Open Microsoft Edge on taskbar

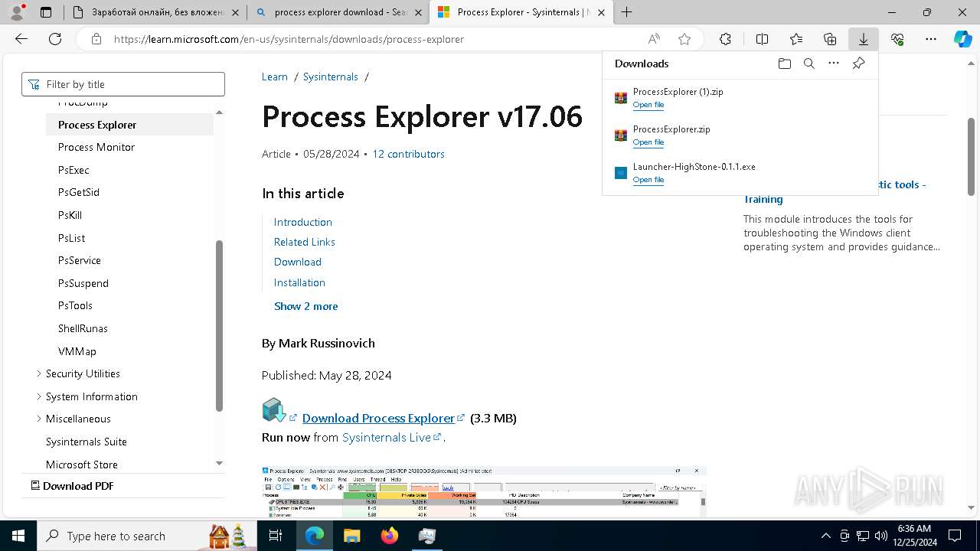coord(315,536)
